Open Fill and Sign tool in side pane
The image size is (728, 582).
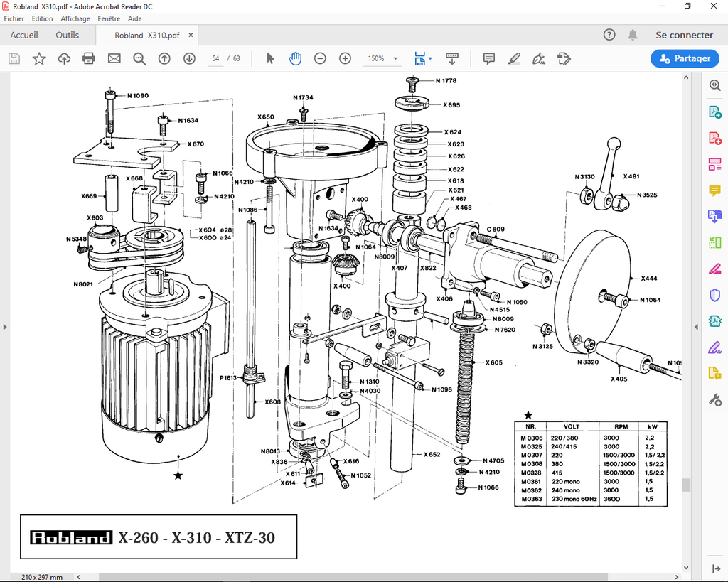(715, 347)
